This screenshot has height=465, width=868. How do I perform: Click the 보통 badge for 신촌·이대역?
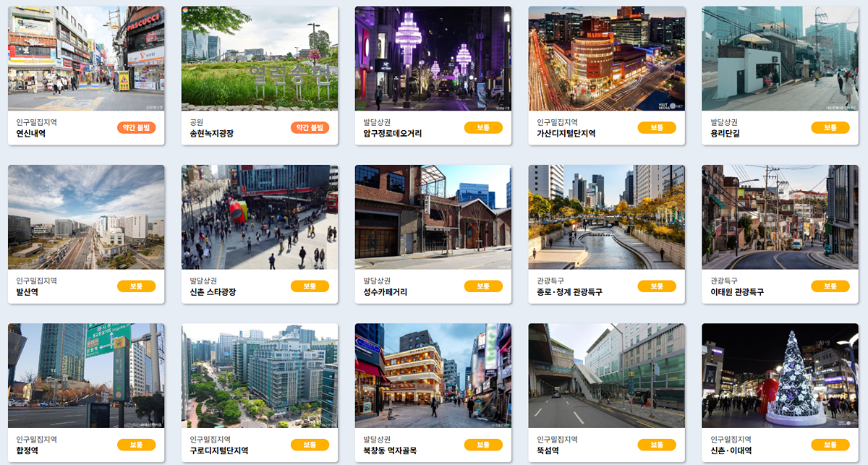coord(830,445)
